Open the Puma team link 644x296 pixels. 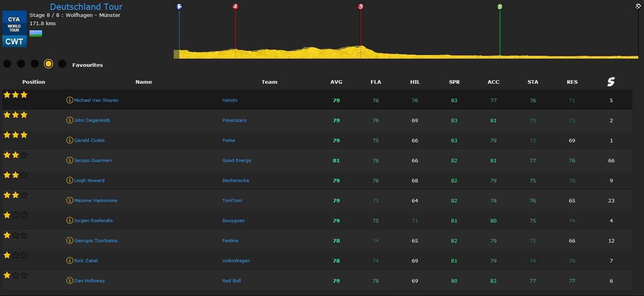point(229,140)
